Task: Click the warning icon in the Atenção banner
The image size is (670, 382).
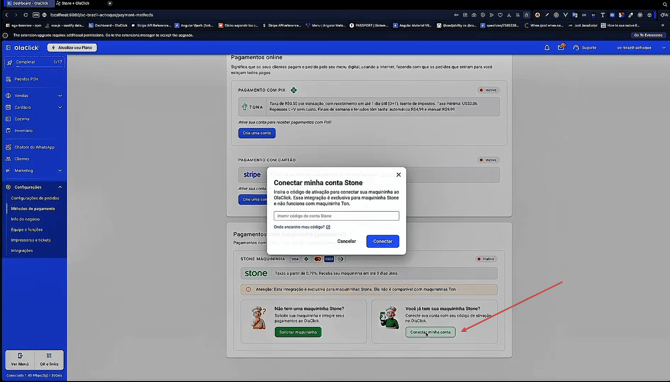Action: [x=248, y=289]
